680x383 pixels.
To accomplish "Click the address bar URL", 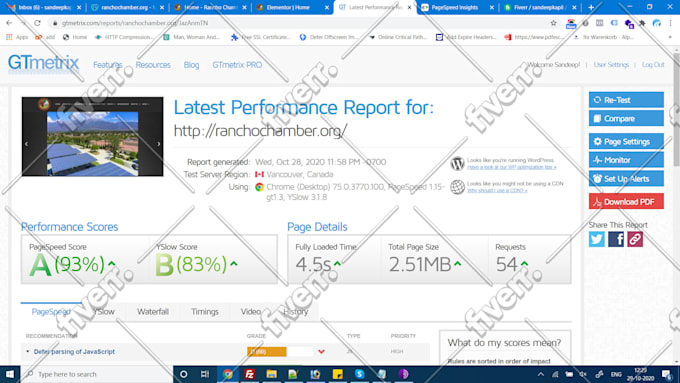I will click(134, 23).
